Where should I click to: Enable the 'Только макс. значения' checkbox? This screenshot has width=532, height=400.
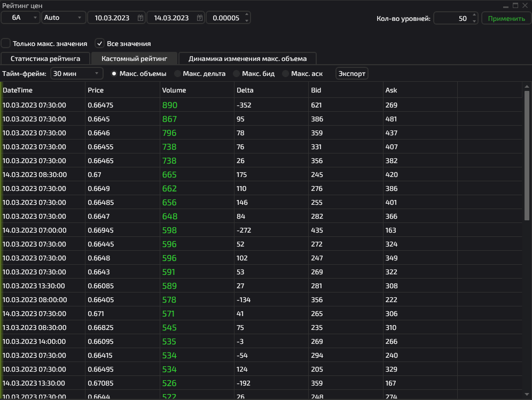[6, 43]
